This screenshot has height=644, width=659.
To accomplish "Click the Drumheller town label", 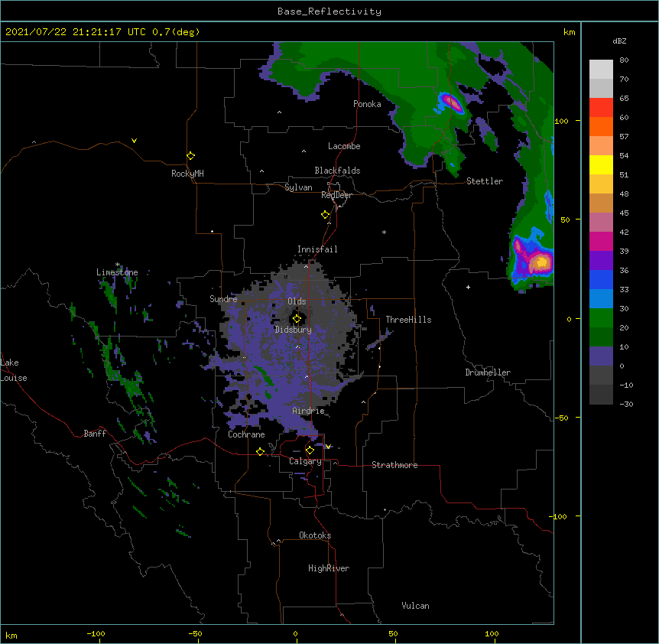I will pos(488,372).
